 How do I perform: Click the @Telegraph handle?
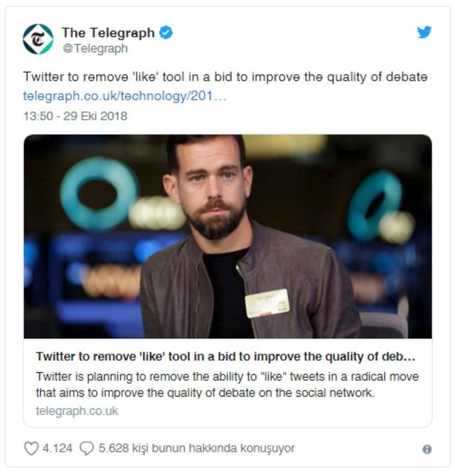(x=95, y=48)
